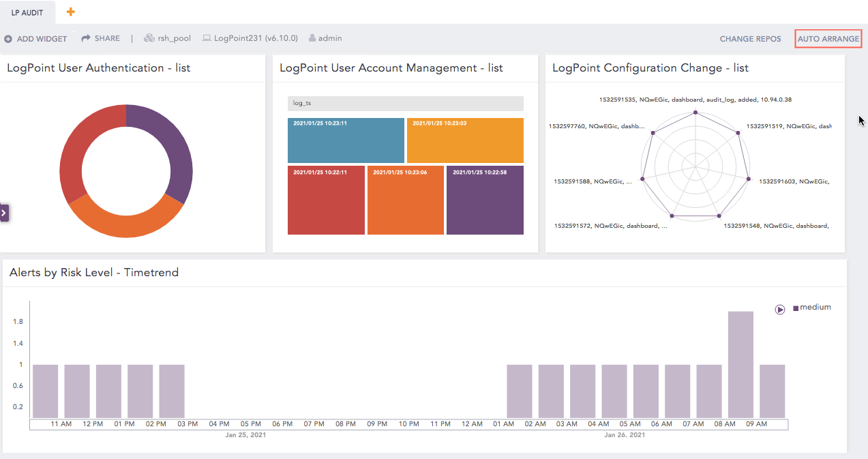Image resolution: width=868 pixels, height=459 pixels.
Task: Open the log_ts column header dropdown
Action: (x=405, y=103)
